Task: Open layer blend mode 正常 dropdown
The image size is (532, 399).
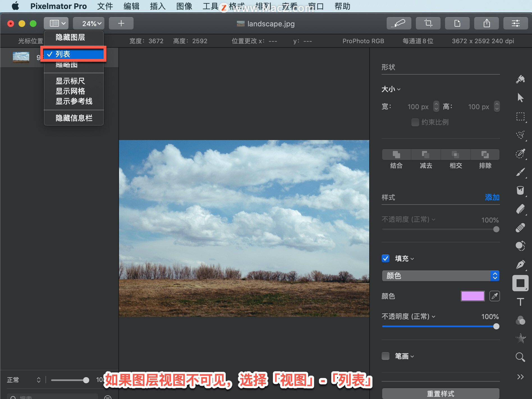Action: (24, 380)
